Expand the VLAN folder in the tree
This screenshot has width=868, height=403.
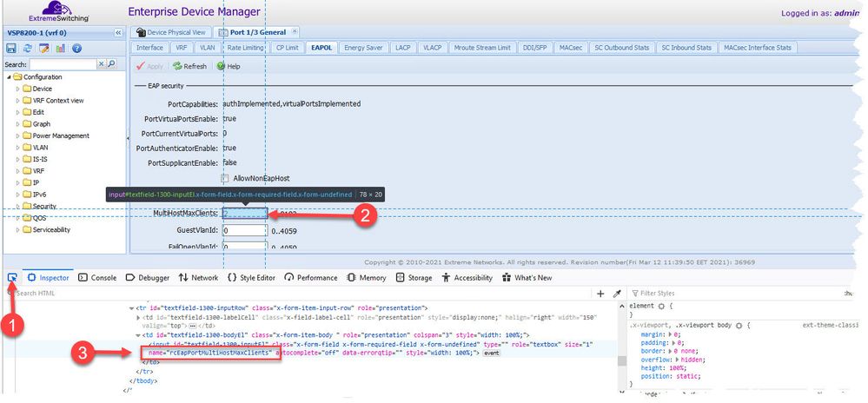[17, 148]
